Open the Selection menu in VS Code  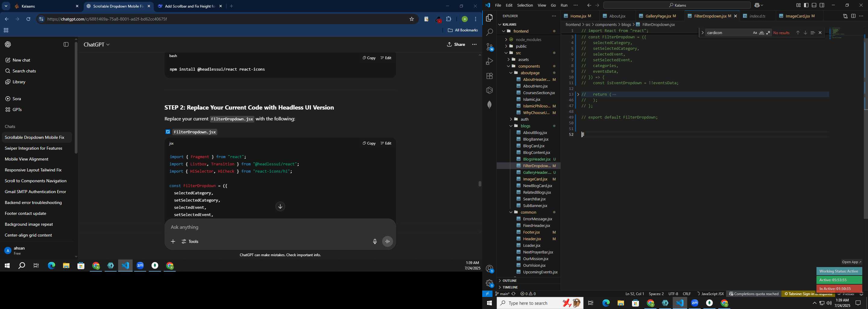coord(525,5)
